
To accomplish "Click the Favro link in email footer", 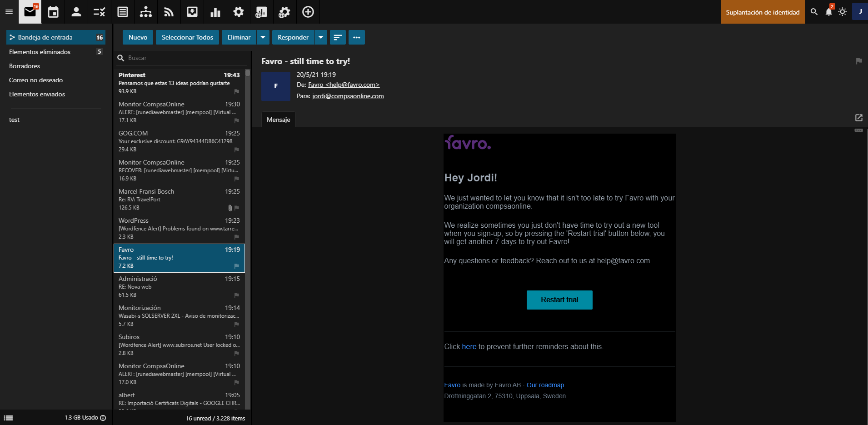I will (x=452, y=385).
